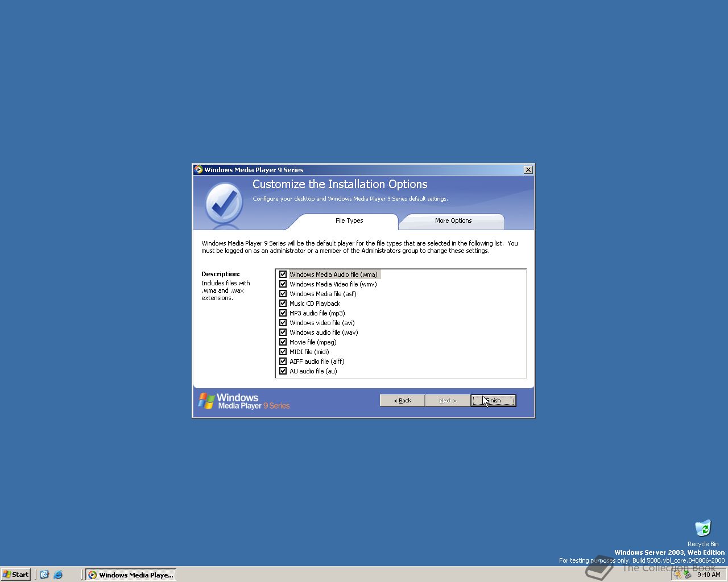Uncheck Windows Media Video file (wmv)
Image resolution: width=728 pixels, height=582 pixels.
tap(283, 284)
